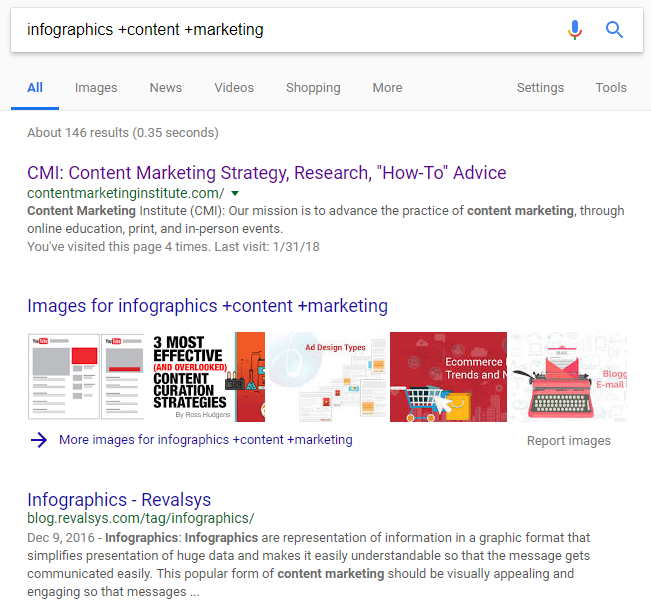
Task: Open the Settings menu
Action: [540, 88]
